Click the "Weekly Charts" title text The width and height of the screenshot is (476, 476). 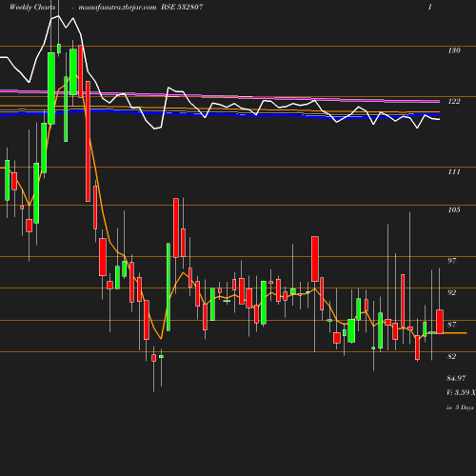tap(32, 7)
